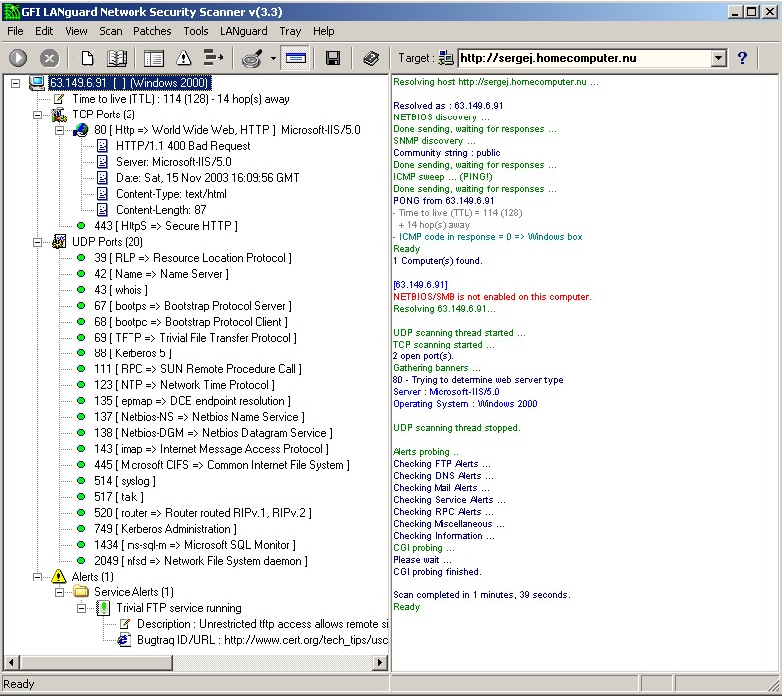Image resolution: width=784 pixels, height=697 pixels.
Task: Open the View menu
Action: pos(76,31)
